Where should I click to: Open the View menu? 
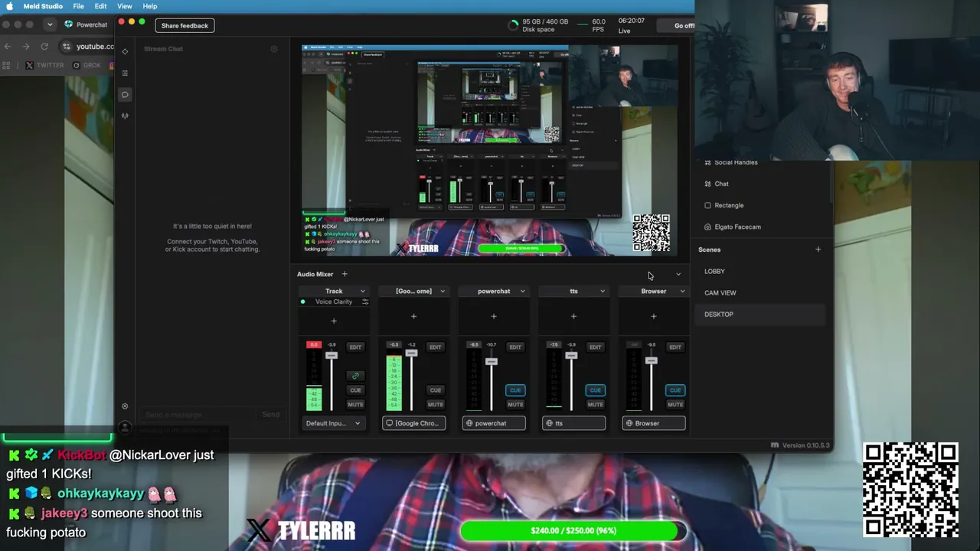coord(125,6)
